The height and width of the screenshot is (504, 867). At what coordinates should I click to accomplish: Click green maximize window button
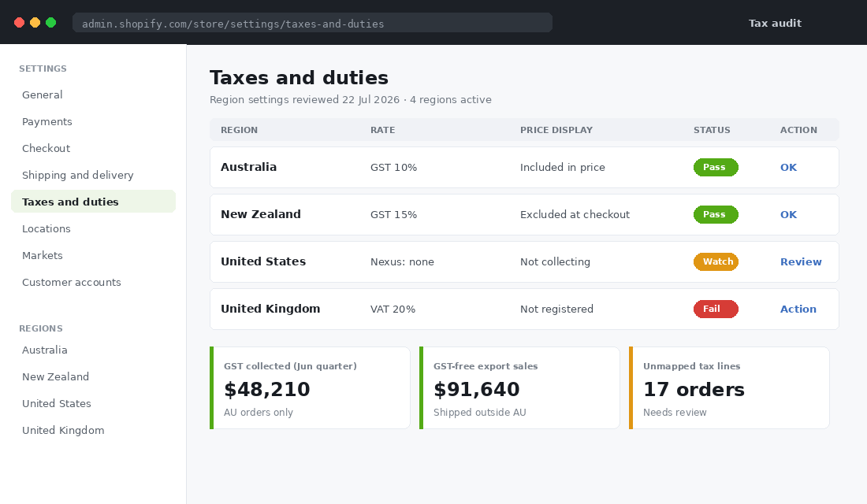pyautogui.click(x=51, y=23)
